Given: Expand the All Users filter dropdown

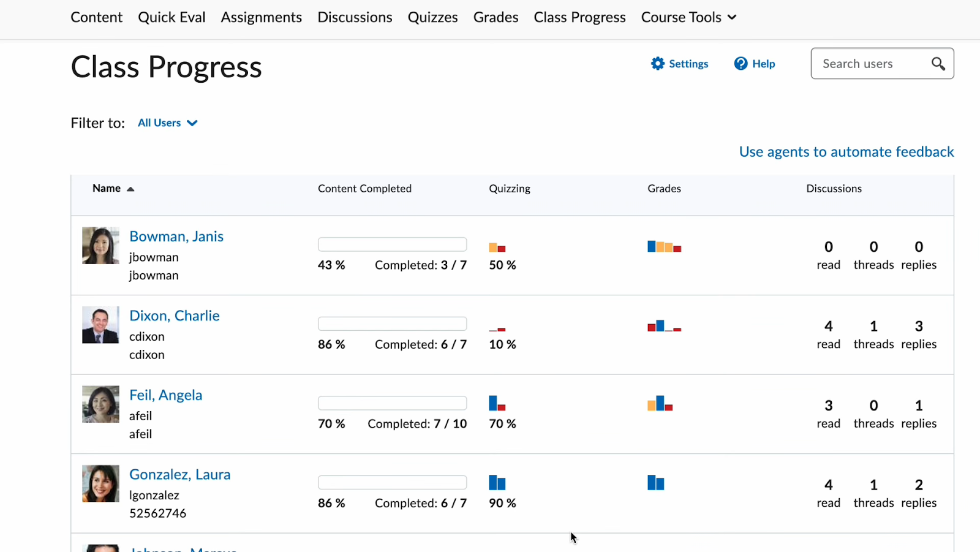Looking at the screenshot, I should pos(167,123).
